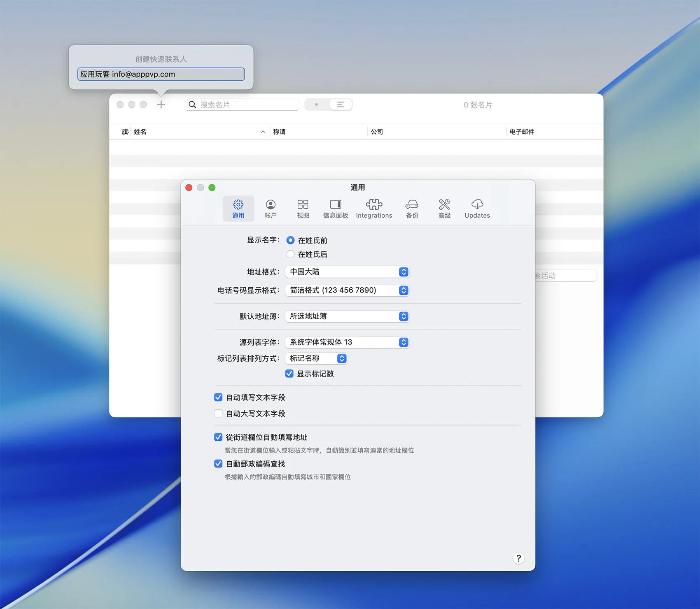Open the 视图 view preferences tab
Viewport: 700px width, 609px height.
point(303,209)
